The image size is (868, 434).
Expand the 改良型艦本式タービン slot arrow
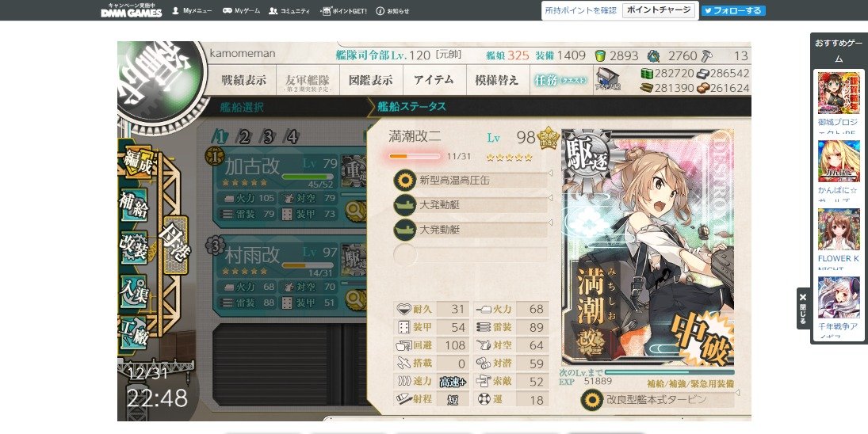pos(736,393)
